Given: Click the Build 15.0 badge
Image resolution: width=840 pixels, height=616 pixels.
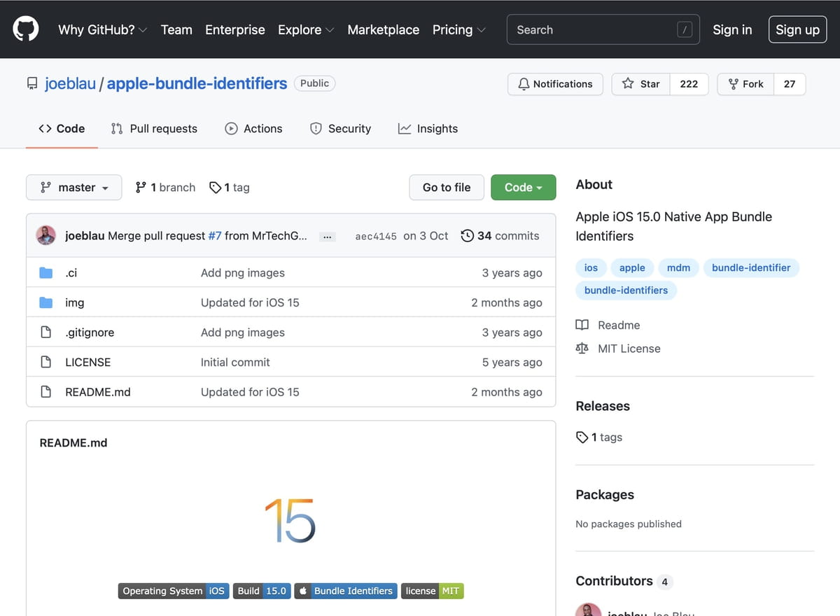Looking at the screenshot, I should [262, 591].
